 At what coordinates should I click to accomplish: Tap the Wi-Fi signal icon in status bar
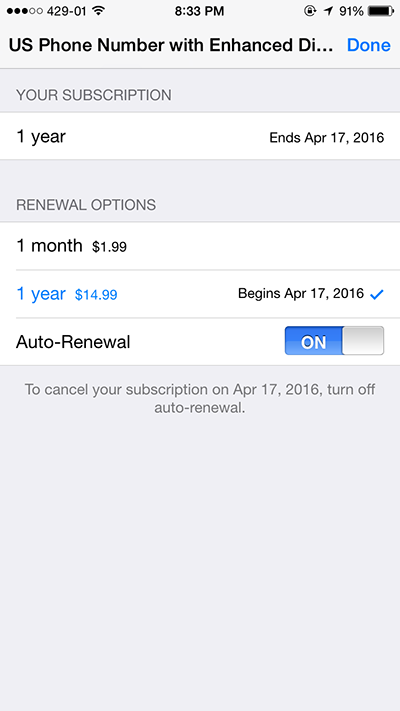[x=98, y=11]
